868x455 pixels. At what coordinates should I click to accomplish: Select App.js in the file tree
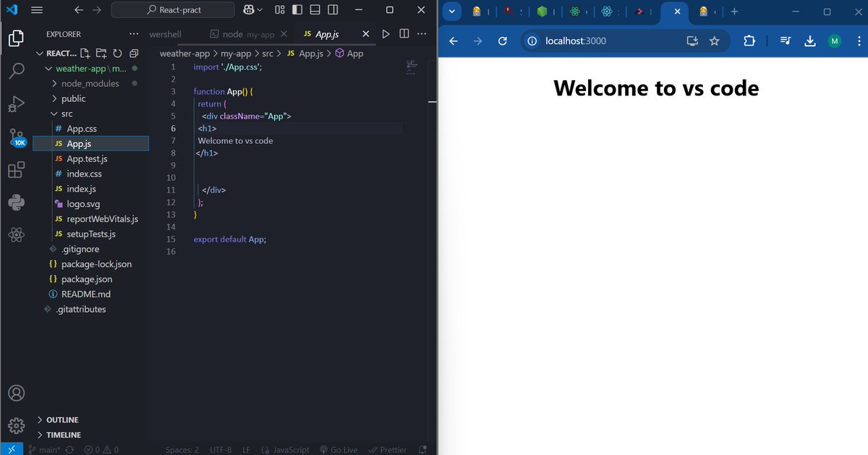coord(91,144)
